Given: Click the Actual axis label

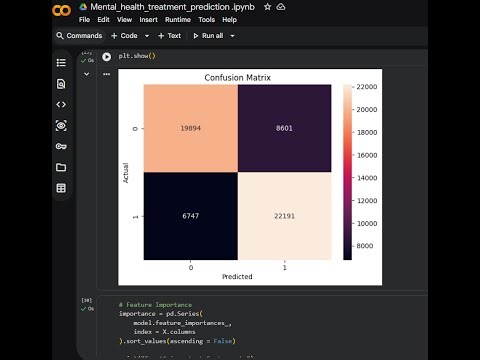Looking at the screenshot, I should [126, 173].
